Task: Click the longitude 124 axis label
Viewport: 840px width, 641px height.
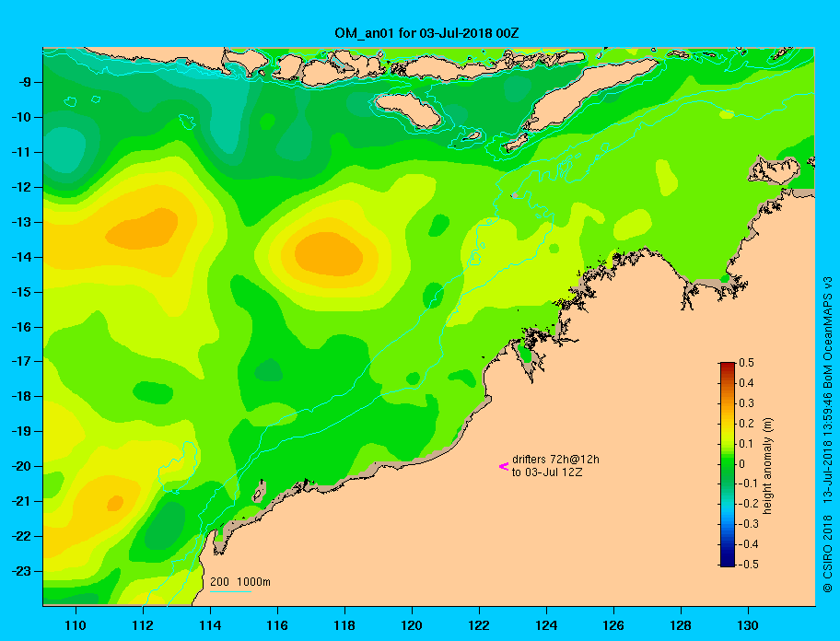Action: (x=546, y=625)
